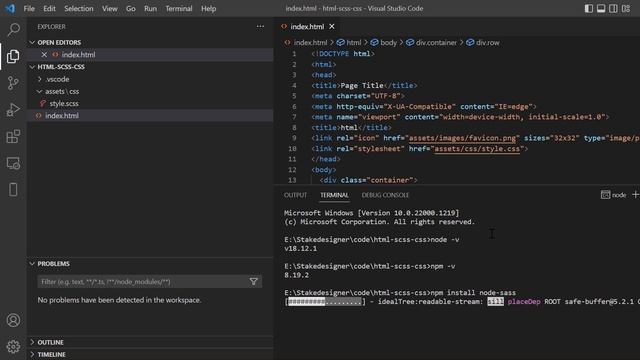Collapse the assets\css folder
The image size is (640, 360).
40,91
